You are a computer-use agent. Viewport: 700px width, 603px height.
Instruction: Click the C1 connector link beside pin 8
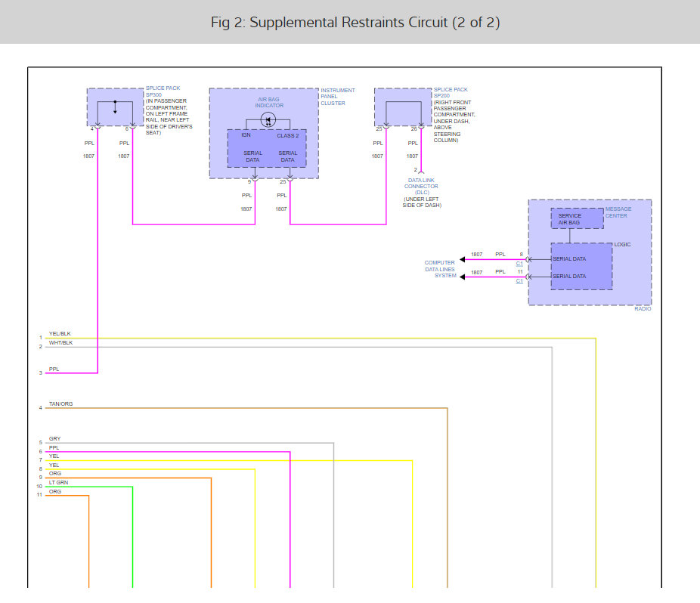tap(519, 264)
